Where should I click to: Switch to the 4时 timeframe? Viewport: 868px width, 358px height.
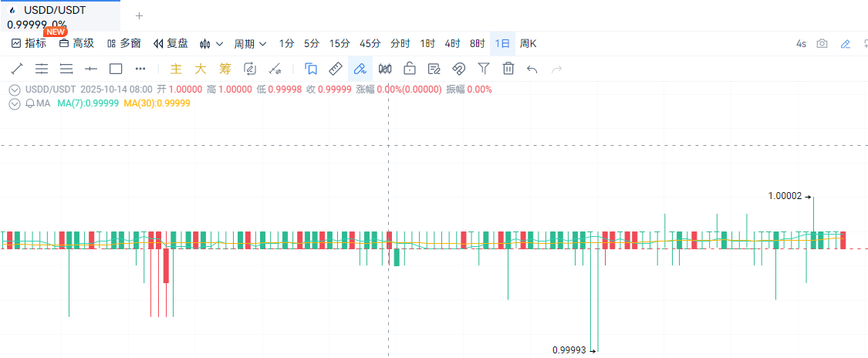coord(452,44)
